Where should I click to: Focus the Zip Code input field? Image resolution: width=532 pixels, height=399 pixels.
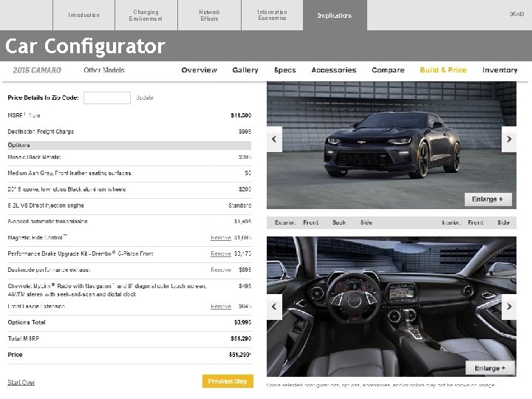coord(107,98)
